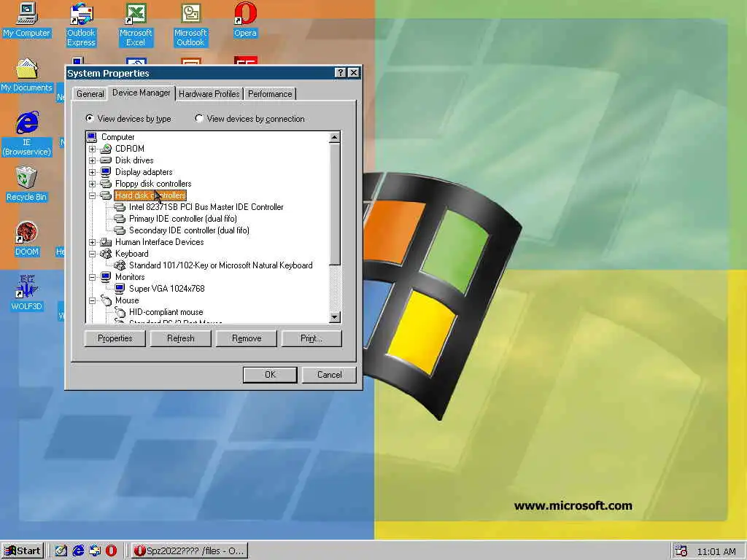Click the Display adapters icon
Viewport: 747px width, 560px height.
pyautogui.click(x=106, y=172)
